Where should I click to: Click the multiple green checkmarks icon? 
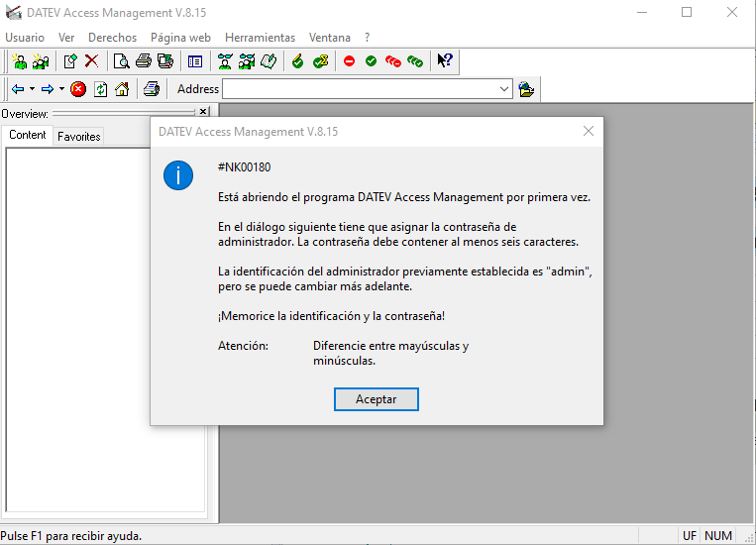tap(414, 61)
